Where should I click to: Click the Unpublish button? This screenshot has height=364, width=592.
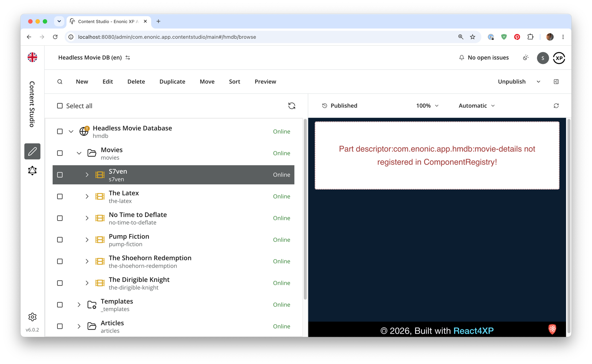point(512,82)
